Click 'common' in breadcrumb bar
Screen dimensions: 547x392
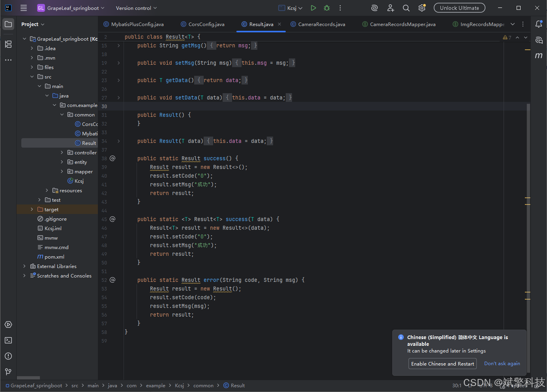[x=203, y=386]
